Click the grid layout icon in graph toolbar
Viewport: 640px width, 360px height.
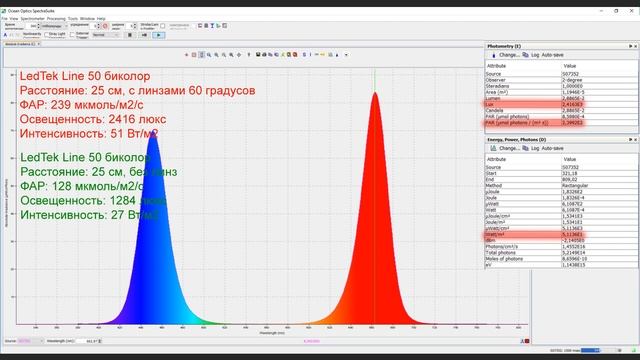[x=331, y=54]
